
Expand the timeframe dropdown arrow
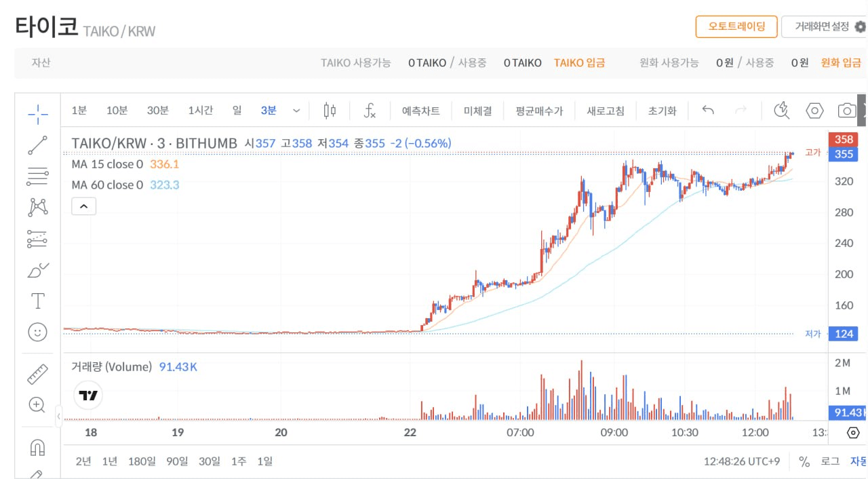(296, 111)
